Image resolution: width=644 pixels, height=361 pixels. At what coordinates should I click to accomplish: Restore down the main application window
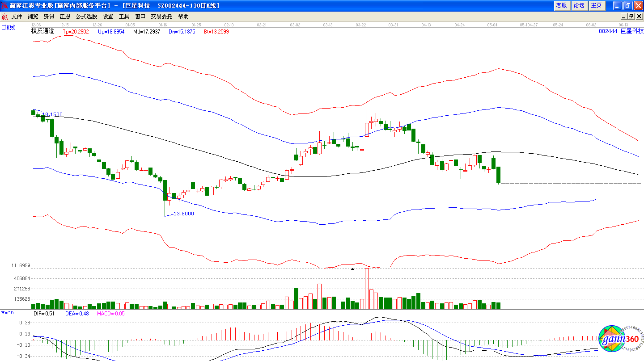[628, 5]
